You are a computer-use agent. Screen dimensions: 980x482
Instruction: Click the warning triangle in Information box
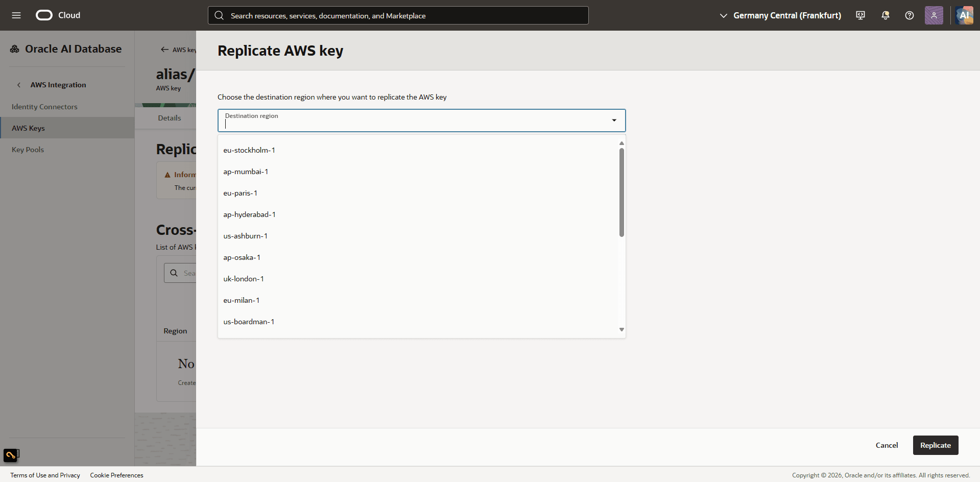click(168, 175)
